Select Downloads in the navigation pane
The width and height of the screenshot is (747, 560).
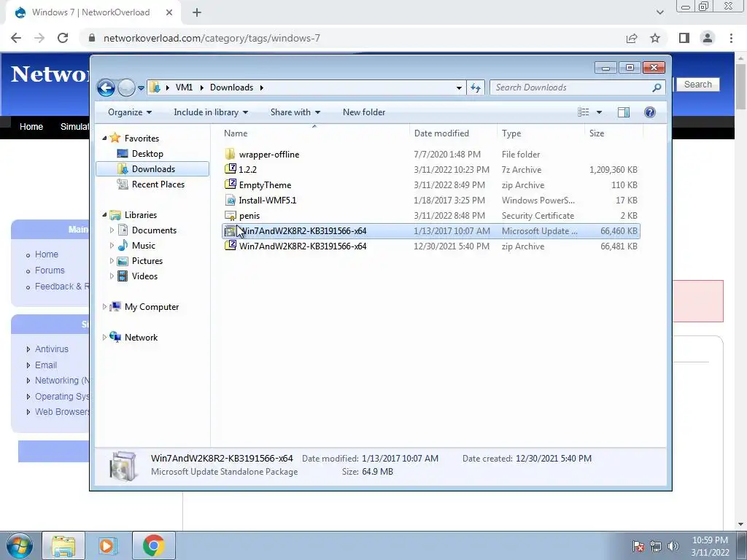pos(152,169)
